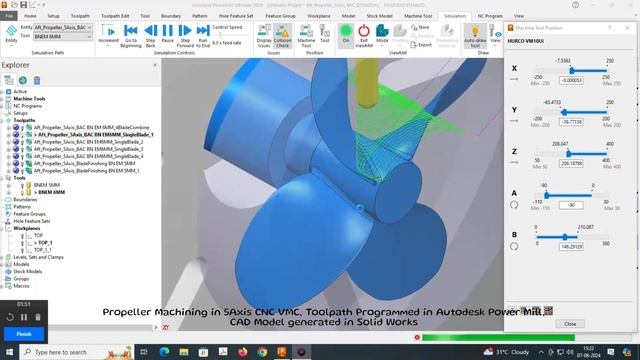The image size is (640, 360).
Task: Move the B axis rotation slider
Action: tap(564, 237)
